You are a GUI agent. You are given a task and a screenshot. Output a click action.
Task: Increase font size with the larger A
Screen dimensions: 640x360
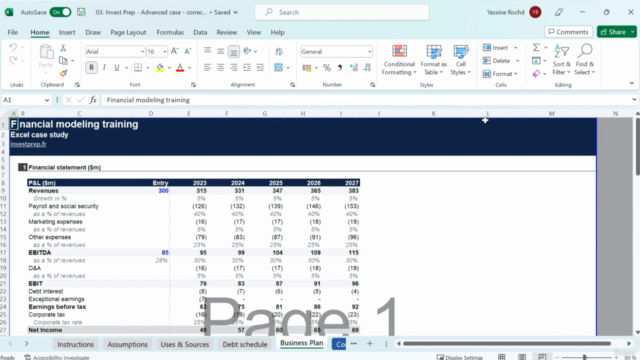tap(175, 51)
